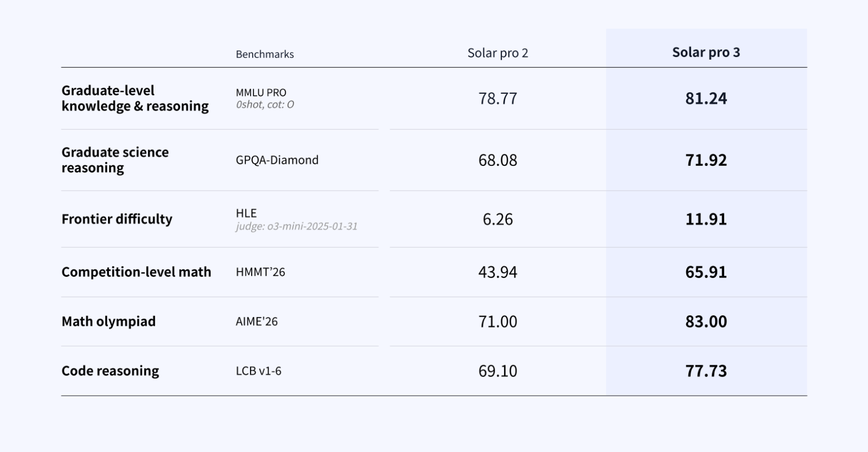Click the 'judge: o3-mini-2025-01-31' note
868x452 pixels.
297,226
